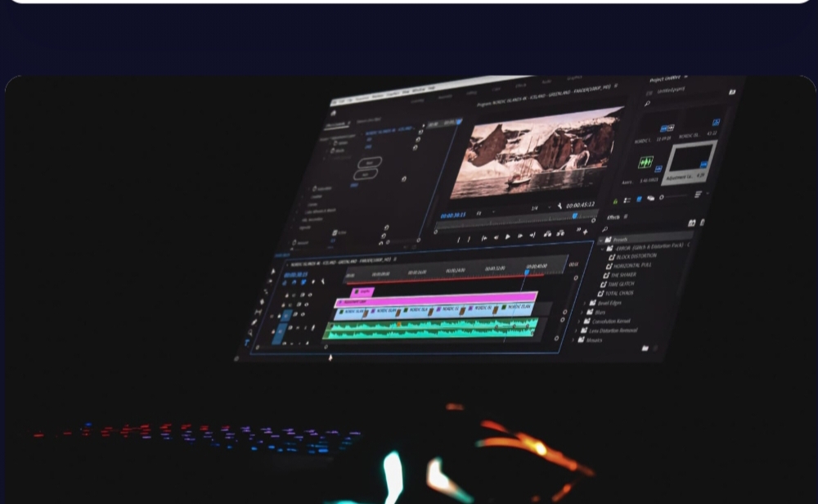
Task: Click the Extract button in Program monitor
Action: [x=560, y=233]
